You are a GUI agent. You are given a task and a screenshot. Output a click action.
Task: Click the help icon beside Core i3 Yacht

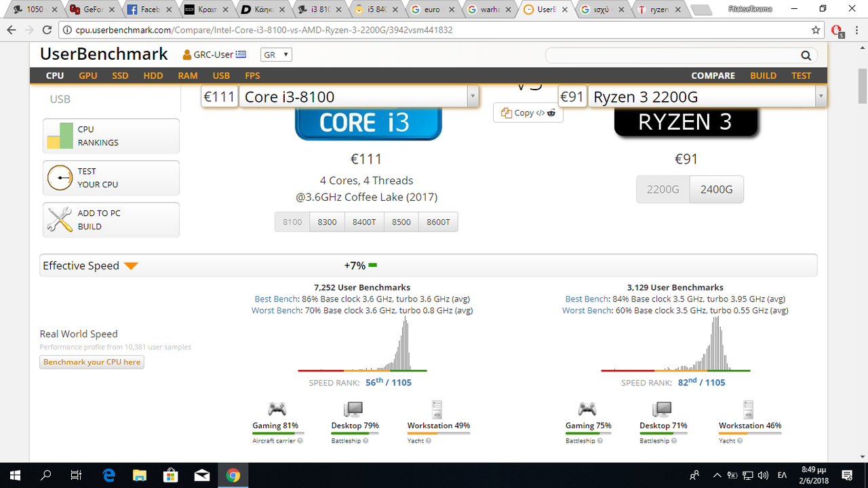429,440
